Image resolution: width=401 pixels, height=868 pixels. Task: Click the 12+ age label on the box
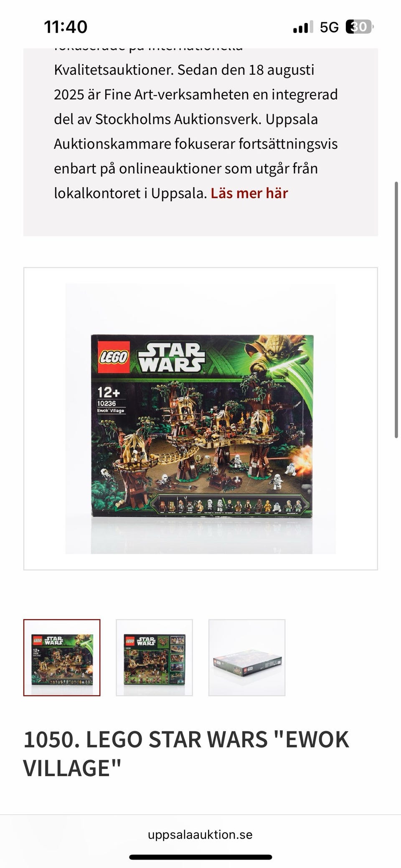click(x=109, y=393)
